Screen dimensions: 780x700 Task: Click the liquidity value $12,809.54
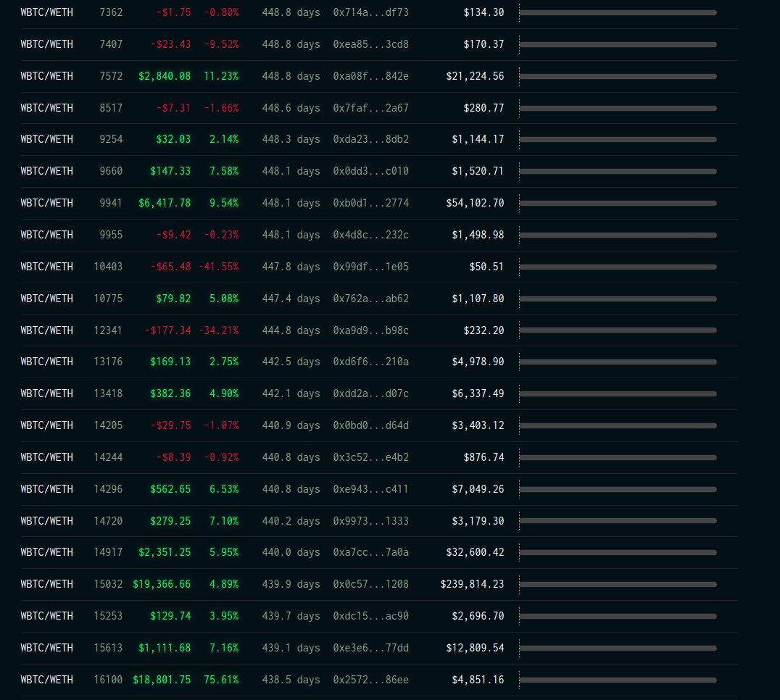tap(475, 648)
